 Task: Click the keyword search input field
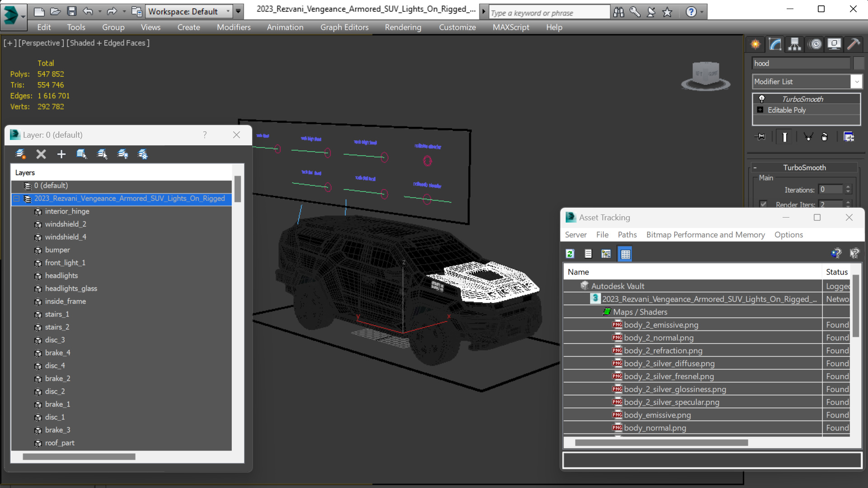tap(549, 13)
